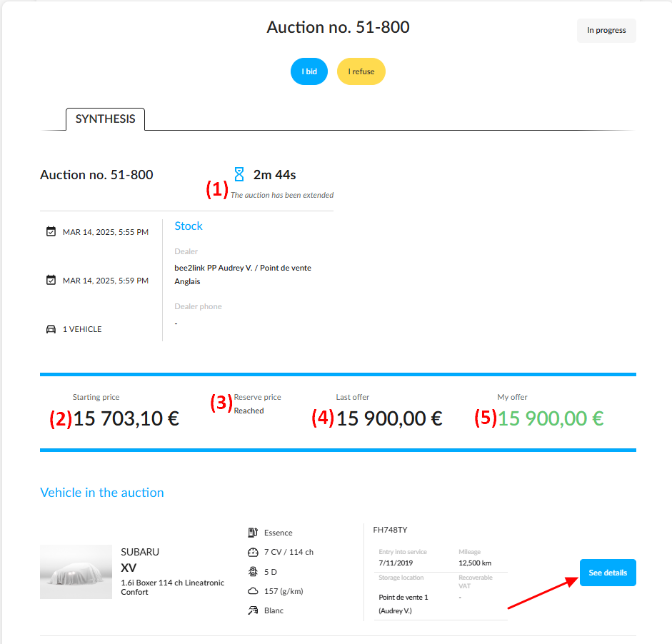Click the entry into service date 7/11/2019

pos(396,563)
